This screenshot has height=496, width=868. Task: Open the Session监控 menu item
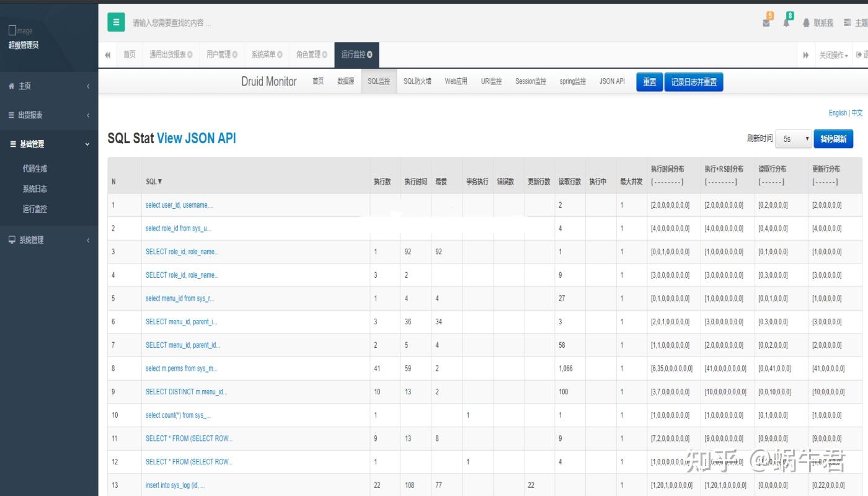coord(531,81)
